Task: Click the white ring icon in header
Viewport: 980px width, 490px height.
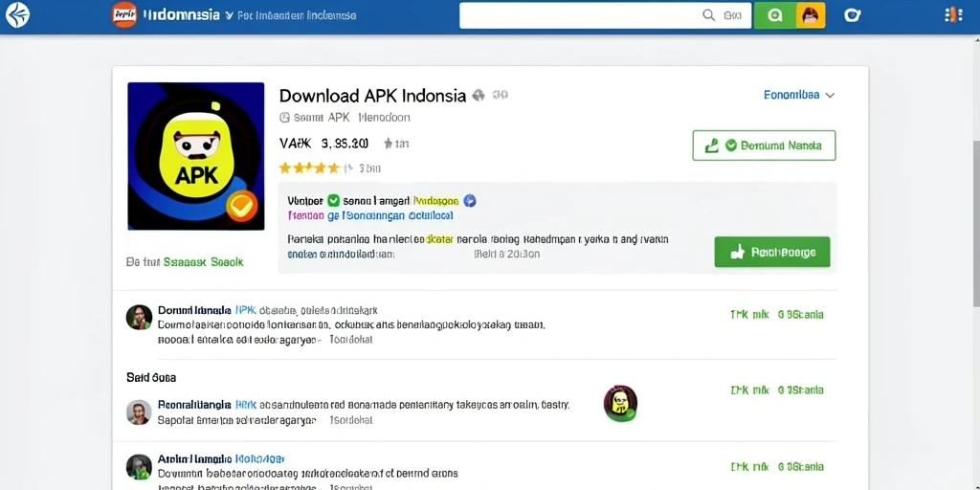Action: pos(852,15)
